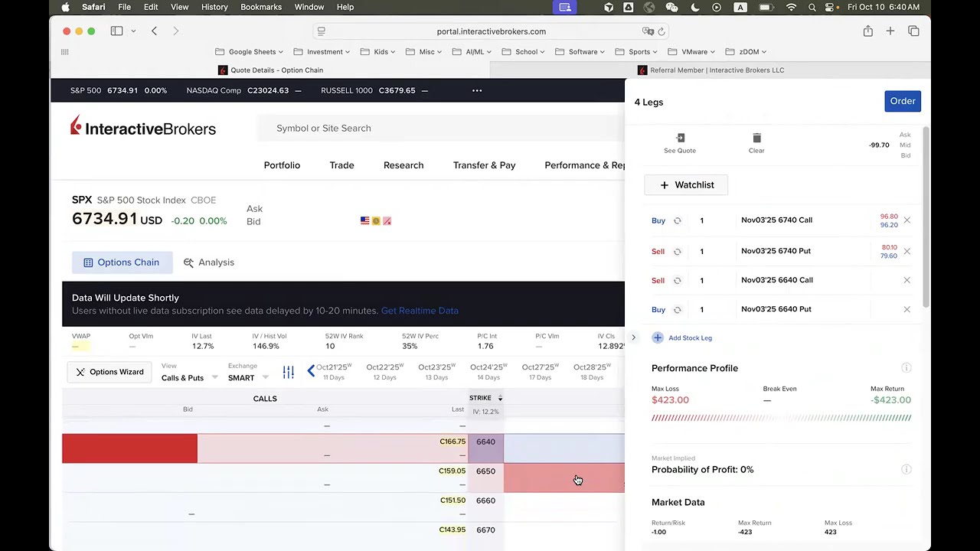
Task: Open the Safari share sheet
Action: 867,31
